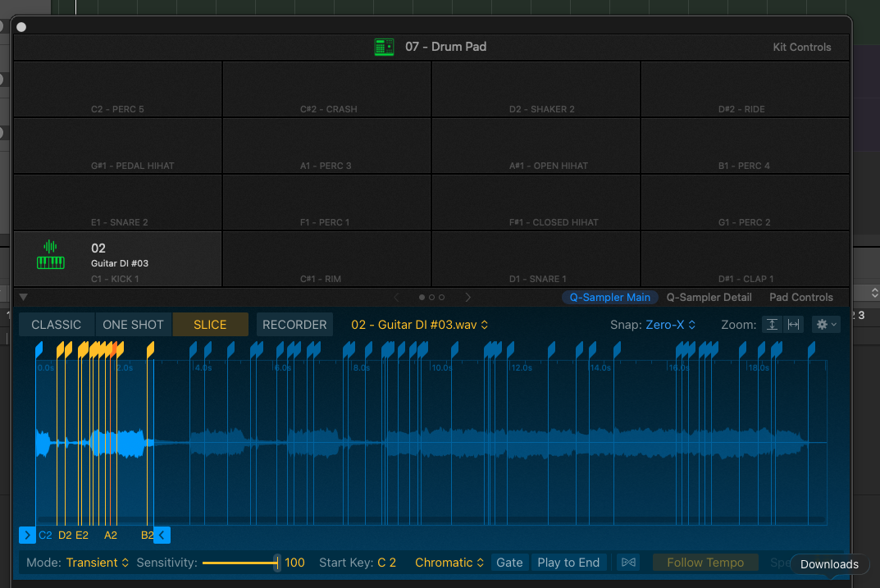This screenshot has height=588, width=880.
Task: Select the C#2 - CRASH pad
Action: pyautogui.click(x=327, y=89)
